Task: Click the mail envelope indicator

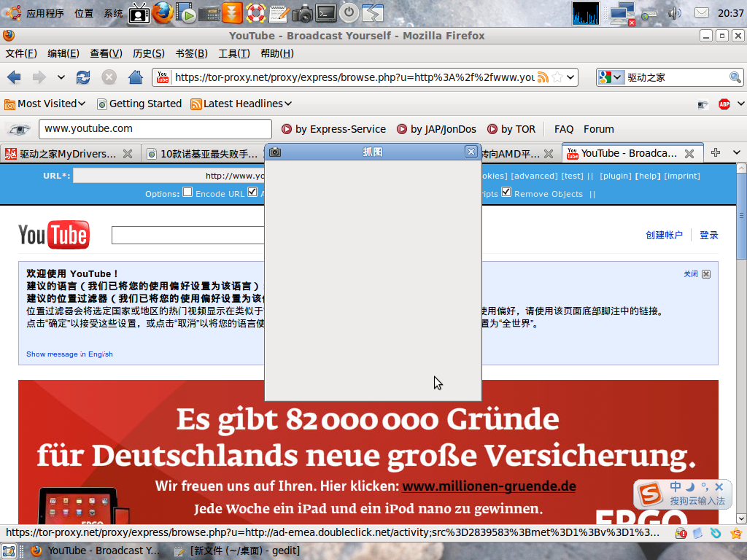Action: point(701,13)
